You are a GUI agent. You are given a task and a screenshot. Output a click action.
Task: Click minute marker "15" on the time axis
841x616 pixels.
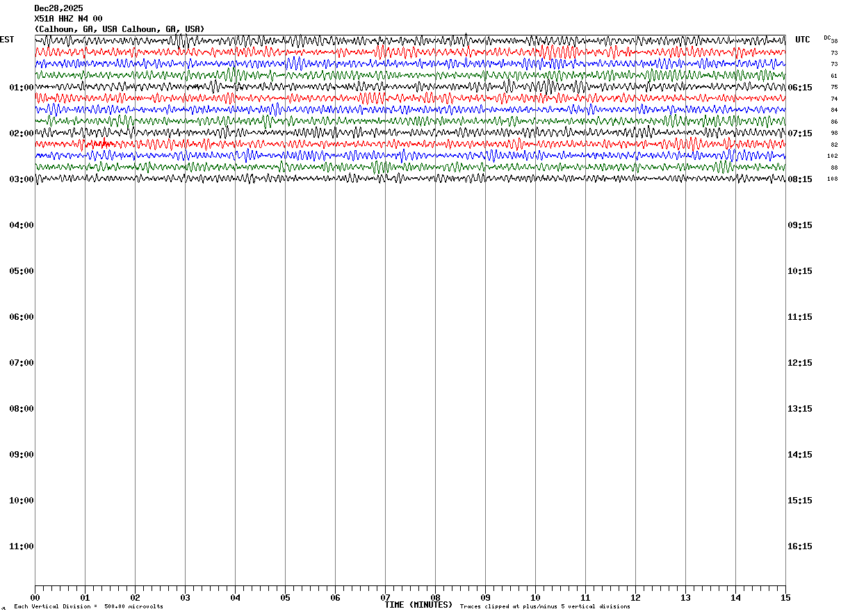(785, 597)
